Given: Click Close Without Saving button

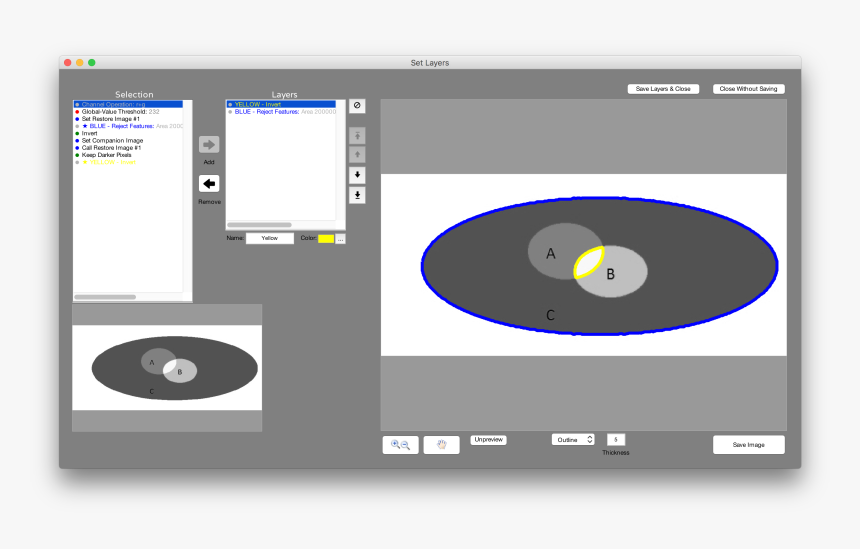Looking at the screenshot, I should tap(748, 89).
